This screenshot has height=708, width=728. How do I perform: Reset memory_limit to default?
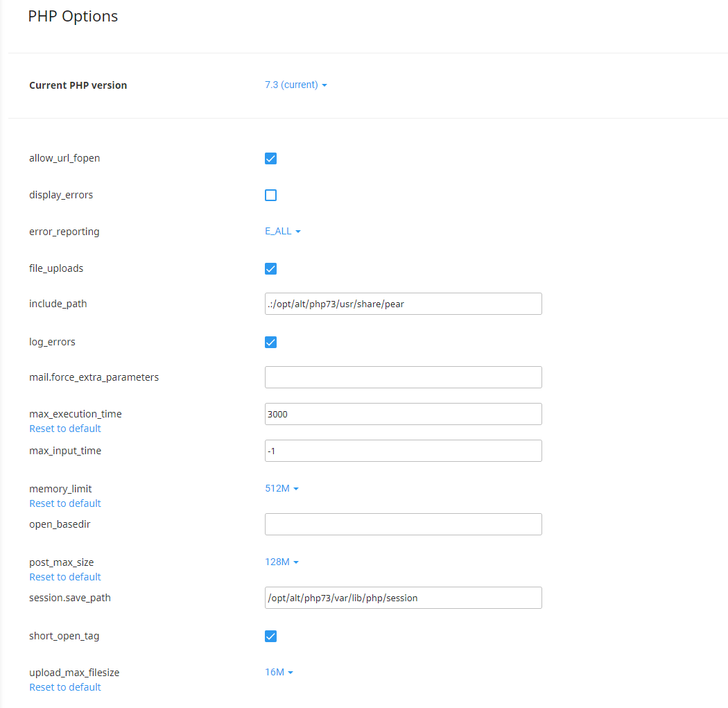pos(65,503)
